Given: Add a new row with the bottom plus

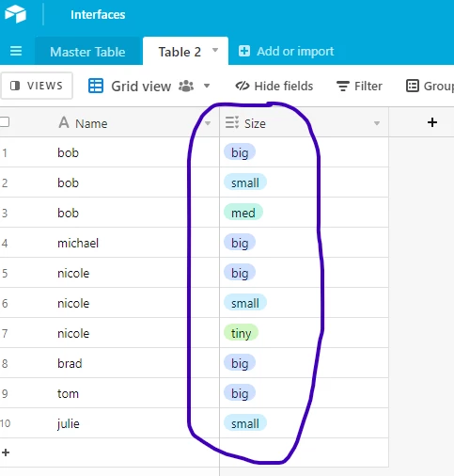Looking at the screenshot, I should 6,452.
